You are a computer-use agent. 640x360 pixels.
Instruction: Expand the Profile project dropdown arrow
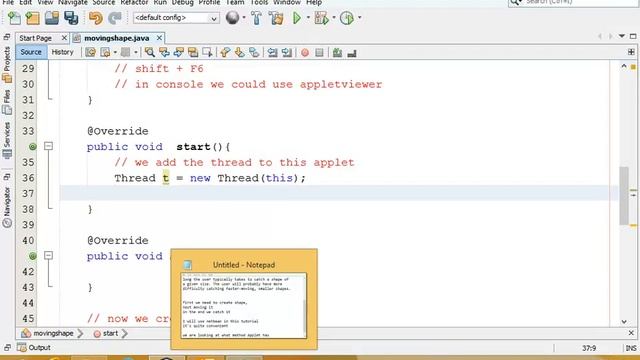(359, 18)
